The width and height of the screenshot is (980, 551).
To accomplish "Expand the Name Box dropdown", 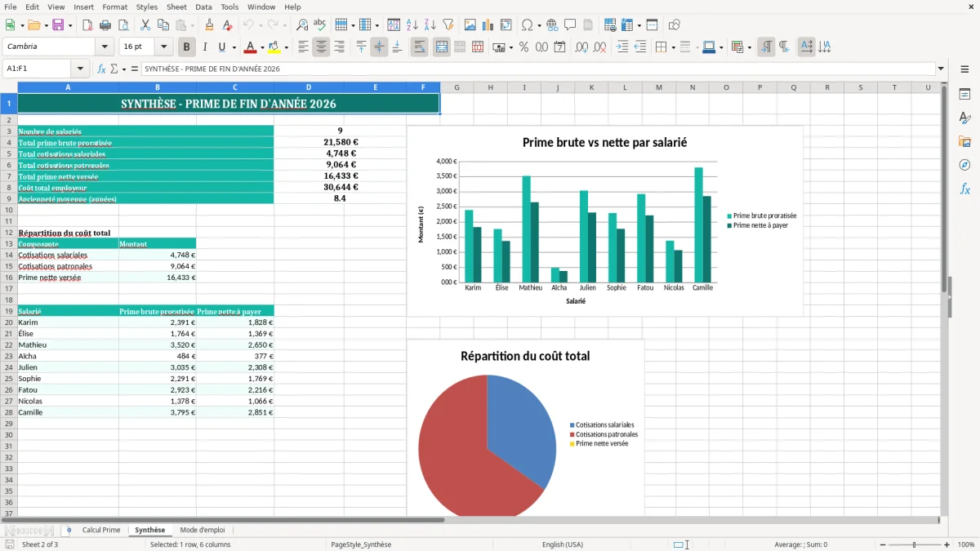I will click(x=80, y=69).
